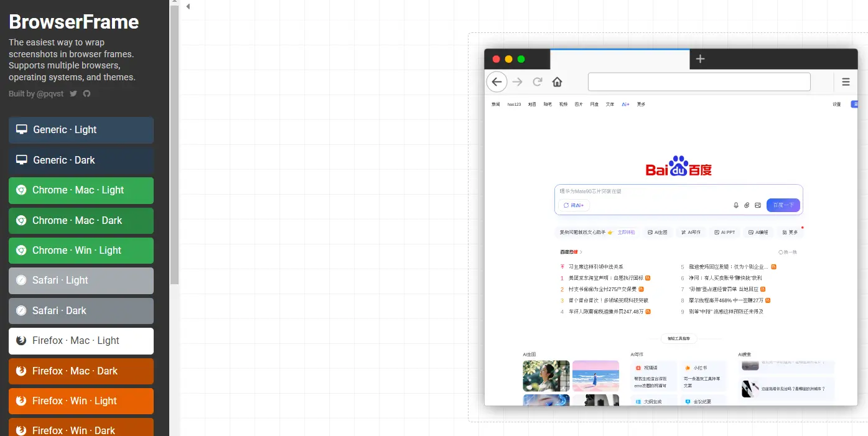Click the 立即体验 link
The height and width of the screenshot is (436, 868).
627,231
